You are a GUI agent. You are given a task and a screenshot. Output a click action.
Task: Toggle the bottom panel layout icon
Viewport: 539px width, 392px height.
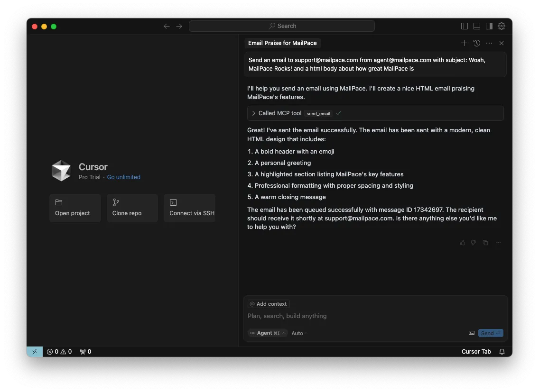click(477, 26)
